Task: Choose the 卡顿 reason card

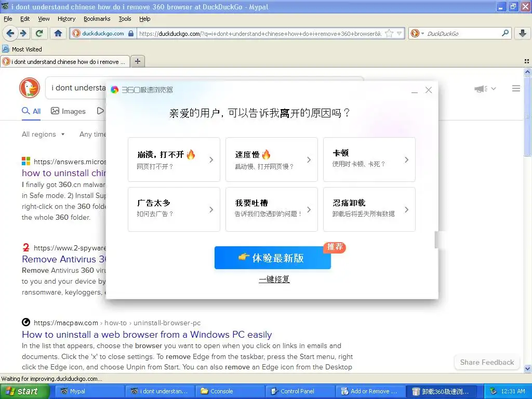Action: pyautogui.click(x=369, y=159)
